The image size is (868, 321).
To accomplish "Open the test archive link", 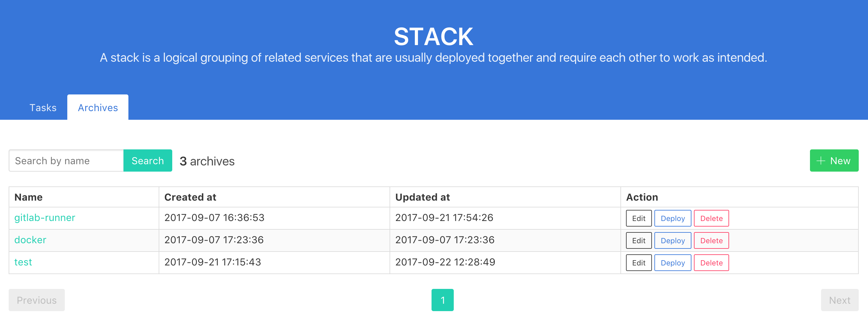I will [x=23, y=262].
